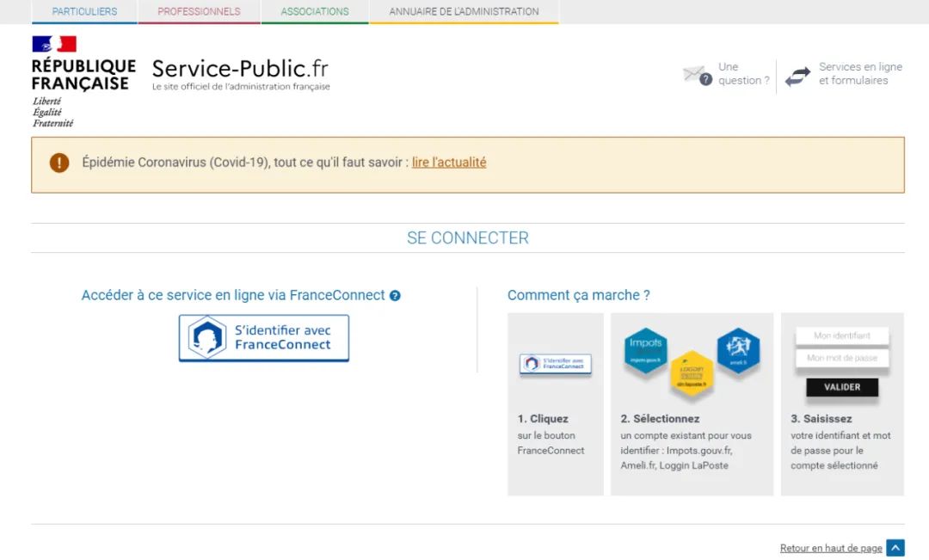
Task: Click the blue Impots hexagon icon
Action: point(646,350)
